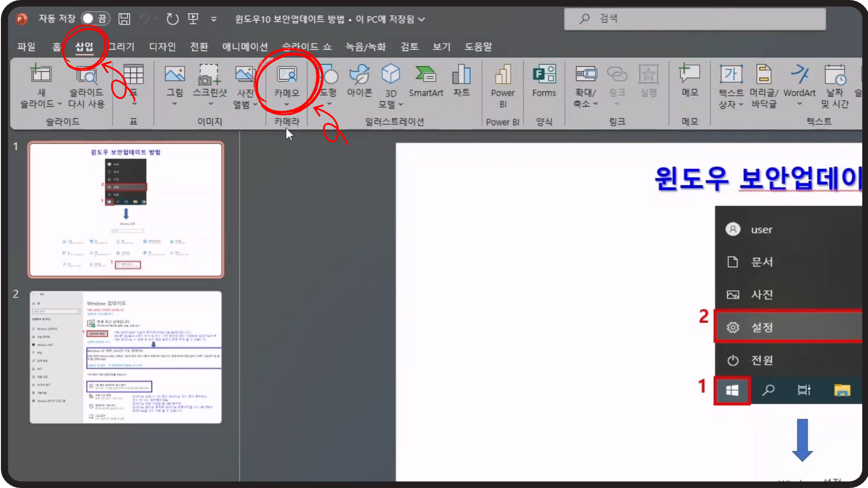Open the 스크린샷 dropdown menu
The width and height of the screenshot is (868, 488).
click(210, 104)
